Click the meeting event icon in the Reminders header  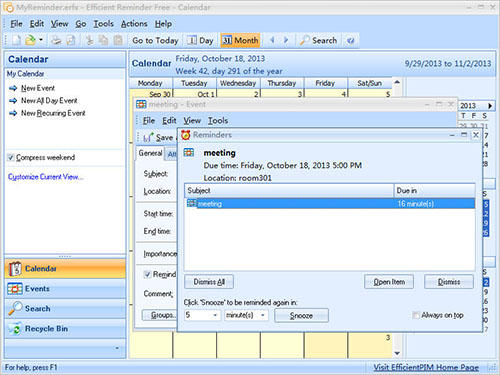189,153
